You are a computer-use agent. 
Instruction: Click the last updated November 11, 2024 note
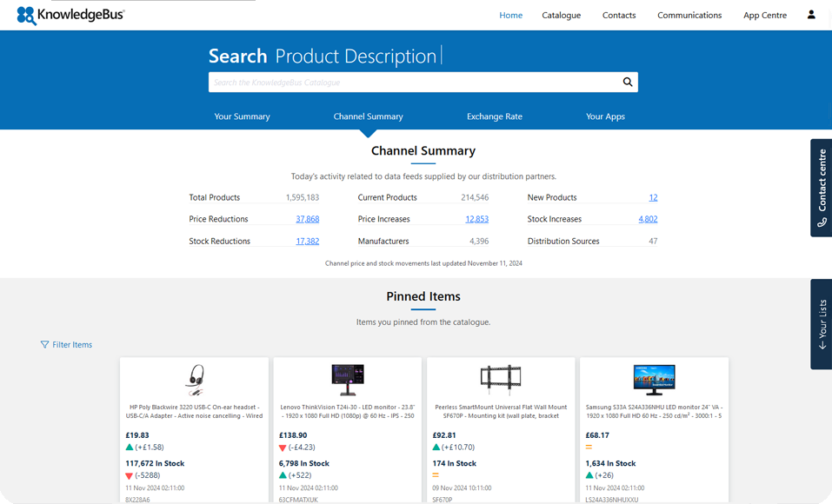point(423,263)
